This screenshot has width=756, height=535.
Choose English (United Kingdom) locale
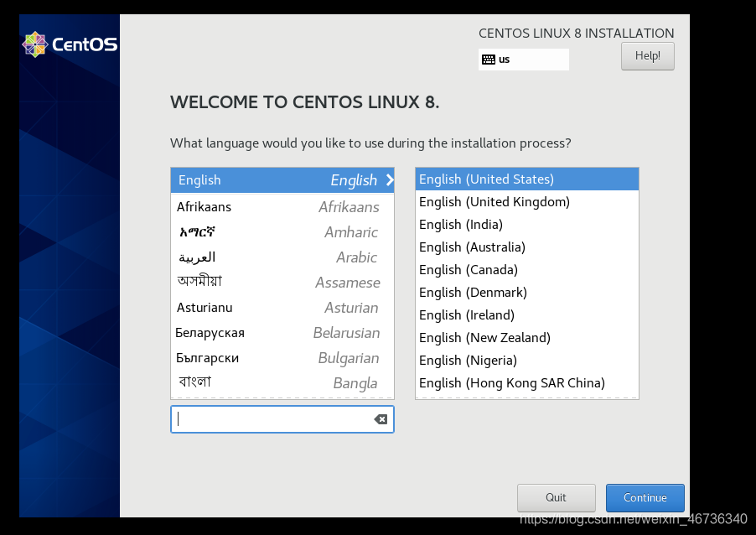pyautogui.click(x=527, y=201)
